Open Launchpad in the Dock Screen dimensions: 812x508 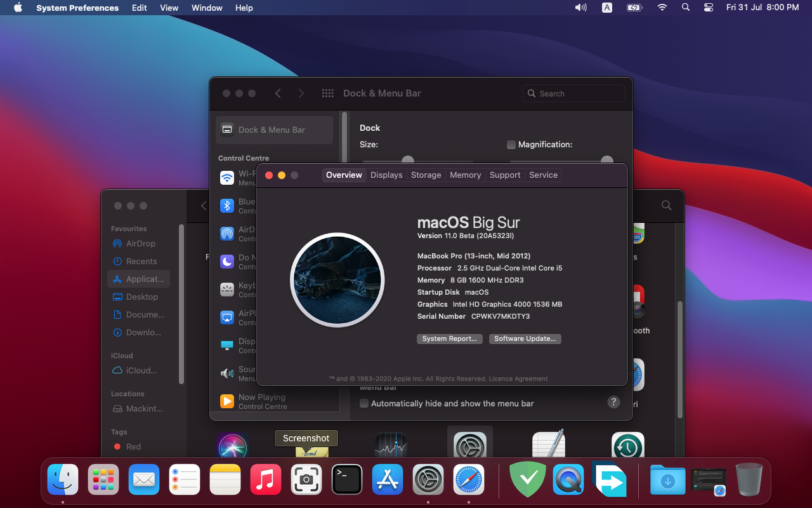103,479
